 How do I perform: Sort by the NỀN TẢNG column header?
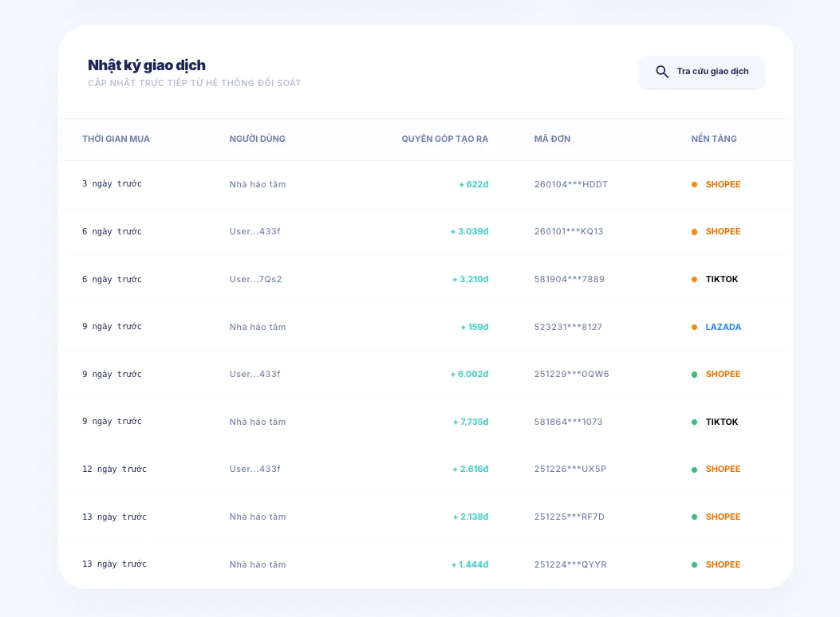tap(713, 139)
